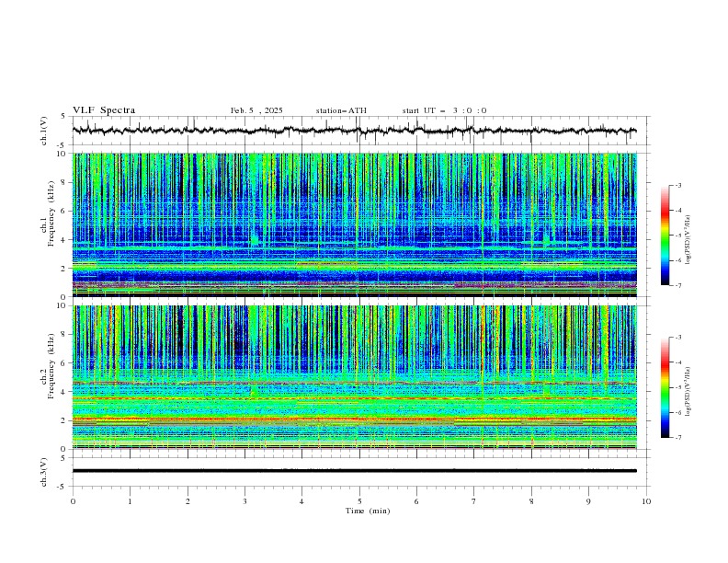Click time axis tick label "1"

tap(130, 501)
